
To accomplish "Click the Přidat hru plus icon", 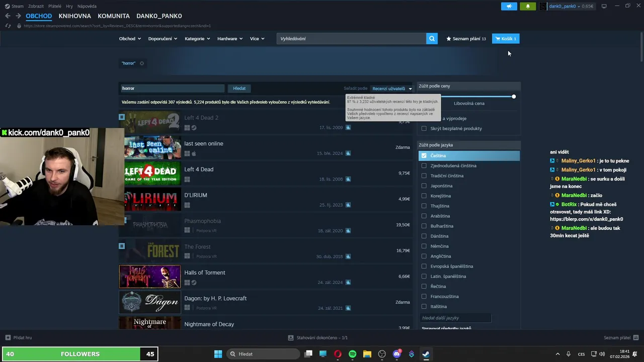I will [x=8, y=338].
